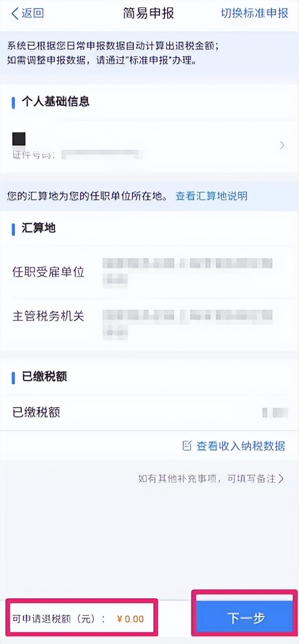
Task: Tap the blue marker icon beside 已缴税额
Action: [x=13, y=377]
